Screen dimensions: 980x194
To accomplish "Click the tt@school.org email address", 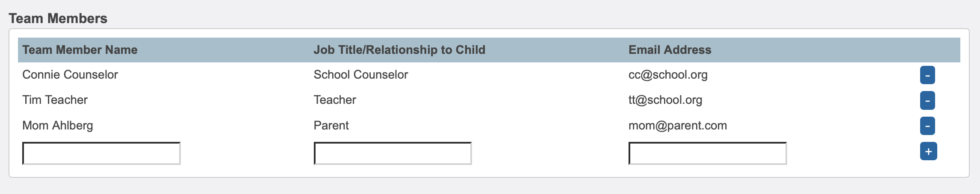I will coord(665,100).
